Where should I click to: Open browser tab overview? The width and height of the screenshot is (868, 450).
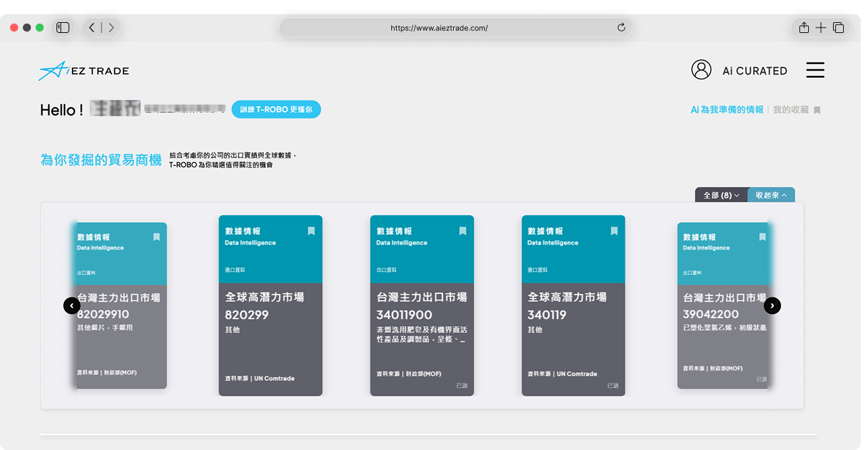(838, 28)
